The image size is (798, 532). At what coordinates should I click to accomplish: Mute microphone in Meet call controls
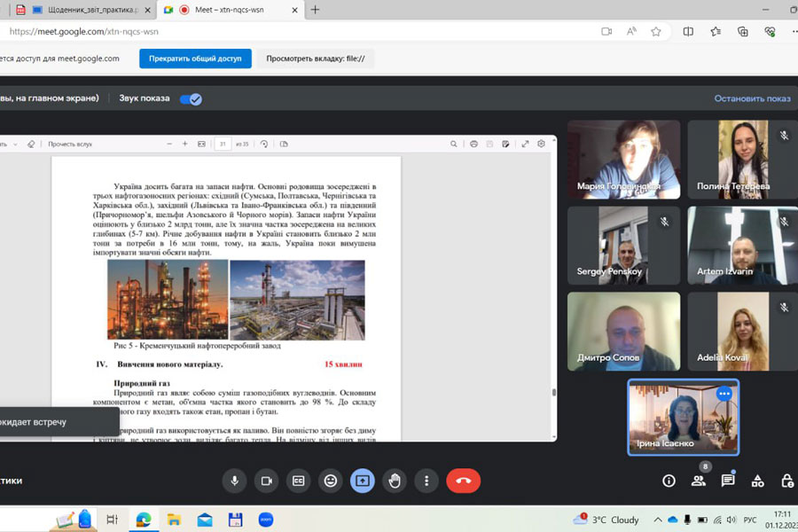pyautogui.click(x=234, y=481)
